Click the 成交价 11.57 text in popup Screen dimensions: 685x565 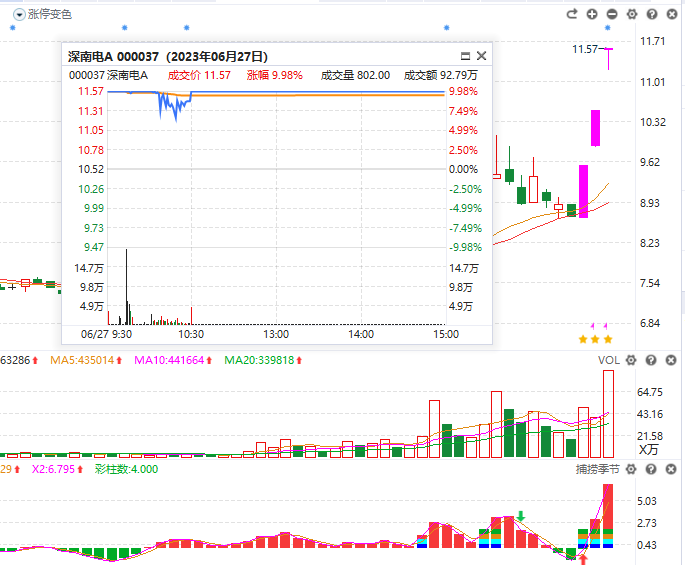click(199, 75)
